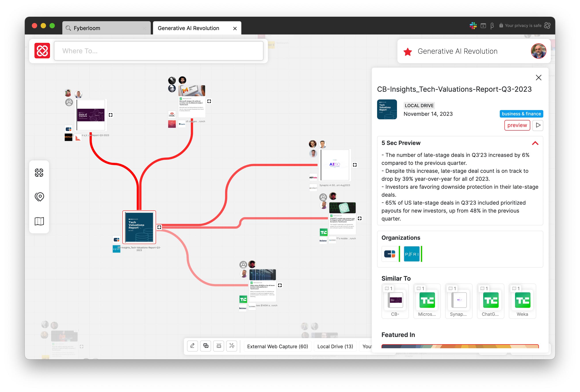
Task: Click the red preview button
Action: (517, 125)
